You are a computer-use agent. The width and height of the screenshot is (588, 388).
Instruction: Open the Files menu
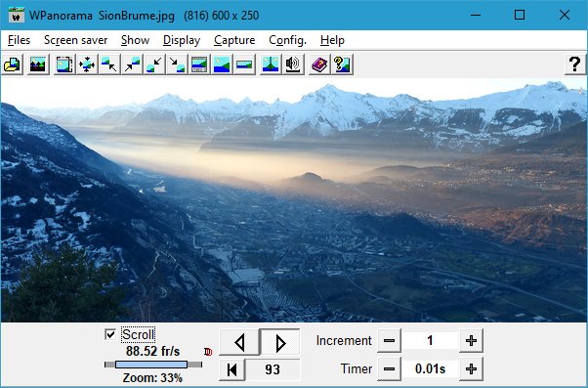click(19, 40)
